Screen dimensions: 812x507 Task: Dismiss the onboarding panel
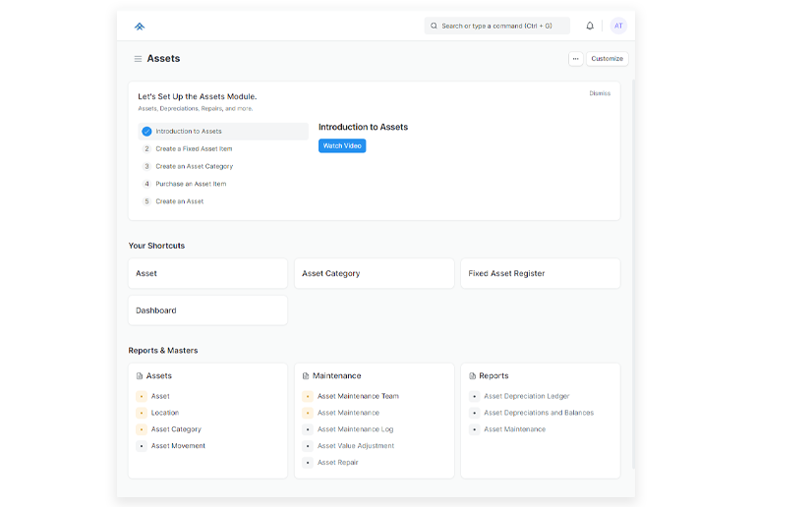(600, 93)
